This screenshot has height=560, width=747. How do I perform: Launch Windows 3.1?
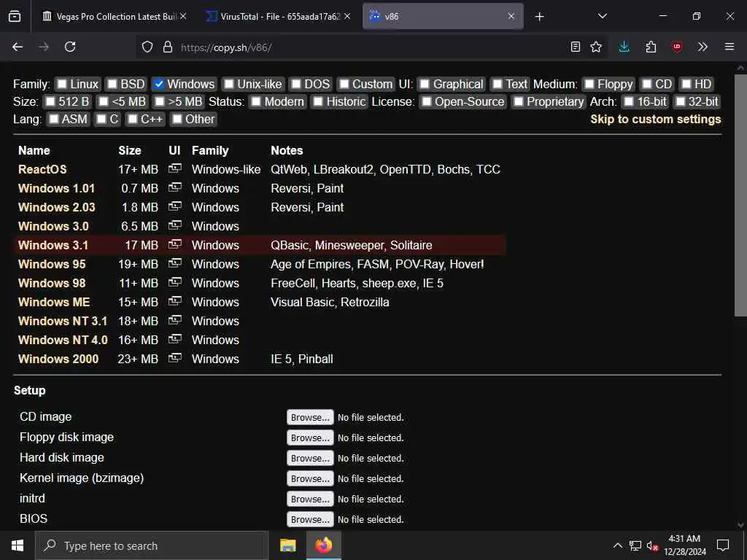coord(53,245)
